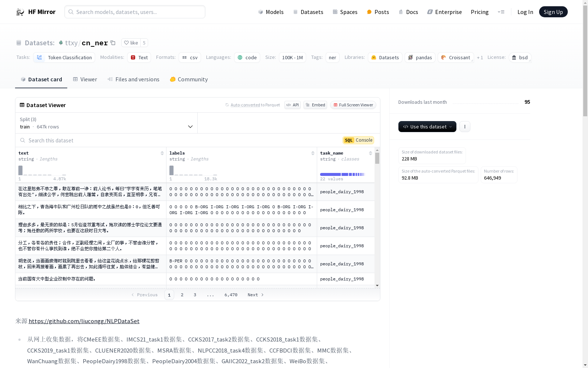This screenshot has width=588, height=368.
Task: Jump to page 6,470
Action: click(x=231, y=295)
